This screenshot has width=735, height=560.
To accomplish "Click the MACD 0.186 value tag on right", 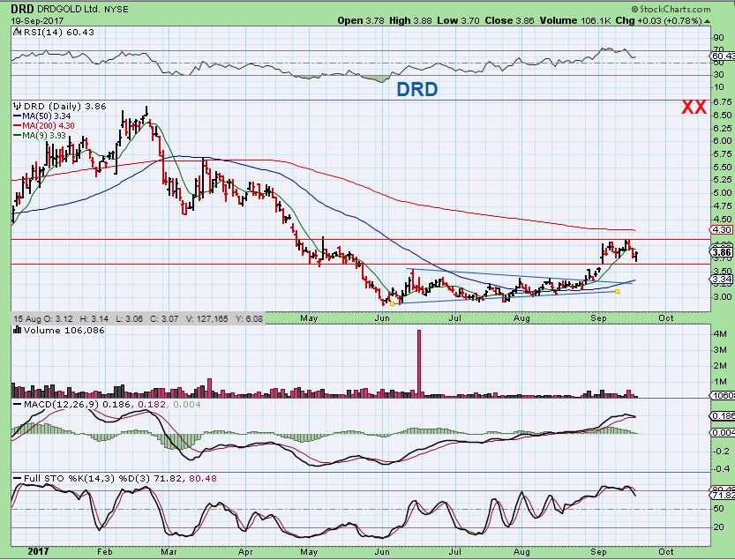I will (x=723, y=415).
